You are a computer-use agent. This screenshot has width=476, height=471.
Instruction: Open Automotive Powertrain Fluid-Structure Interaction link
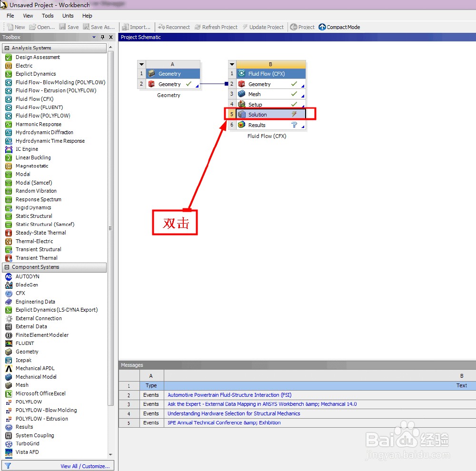coord(229,395)
